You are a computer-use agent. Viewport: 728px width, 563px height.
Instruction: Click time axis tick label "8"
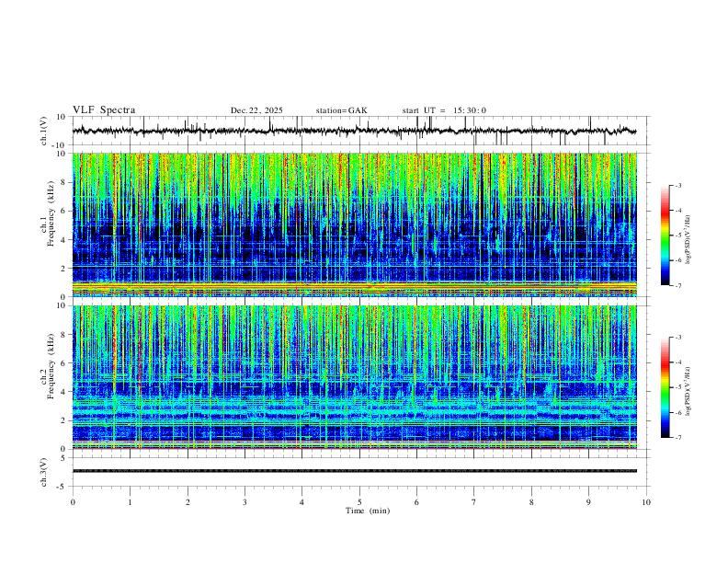click(531, 502)
